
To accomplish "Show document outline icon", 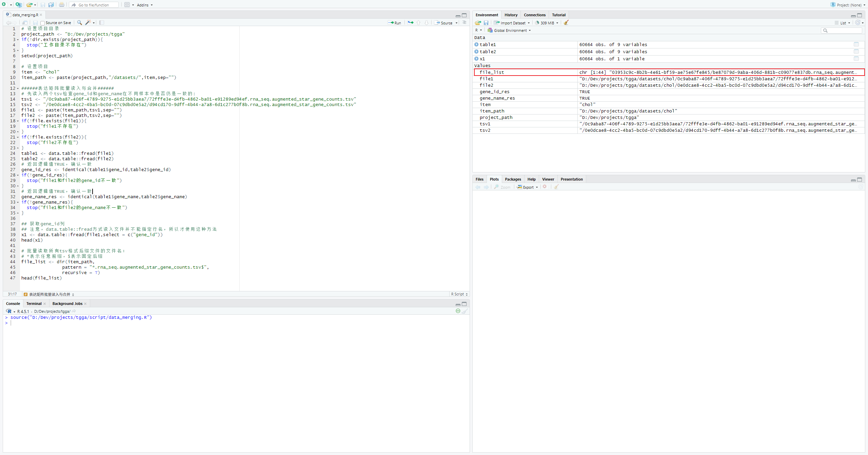I will (464, 23).
